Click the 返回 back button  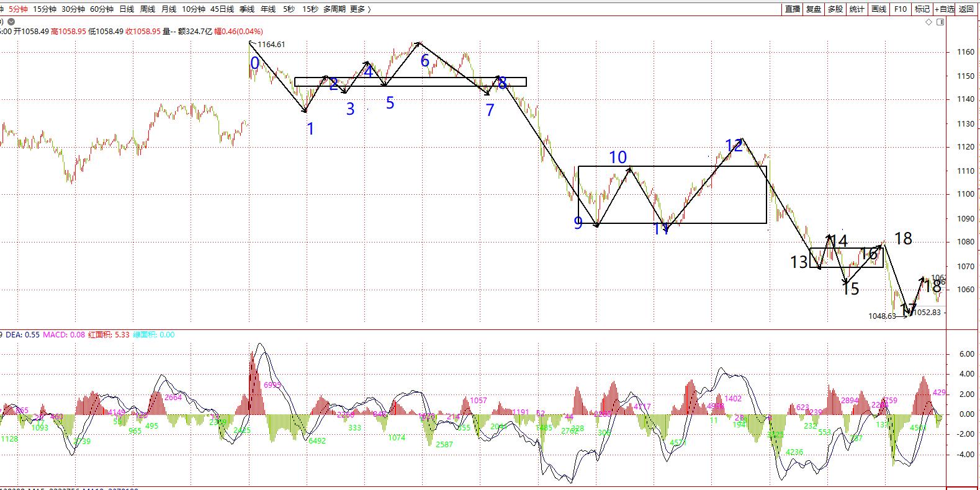coord(966,9)
